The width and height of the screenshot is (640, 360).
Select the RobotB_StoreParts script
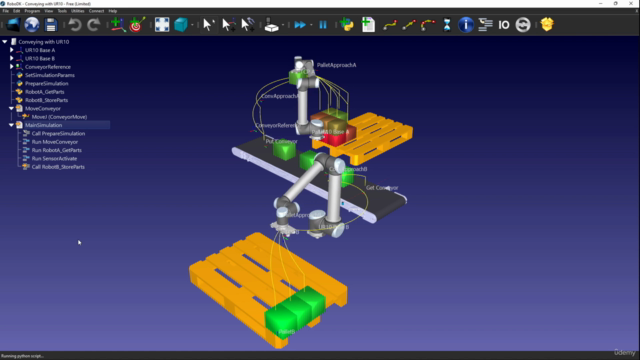[x=47, y=100]
